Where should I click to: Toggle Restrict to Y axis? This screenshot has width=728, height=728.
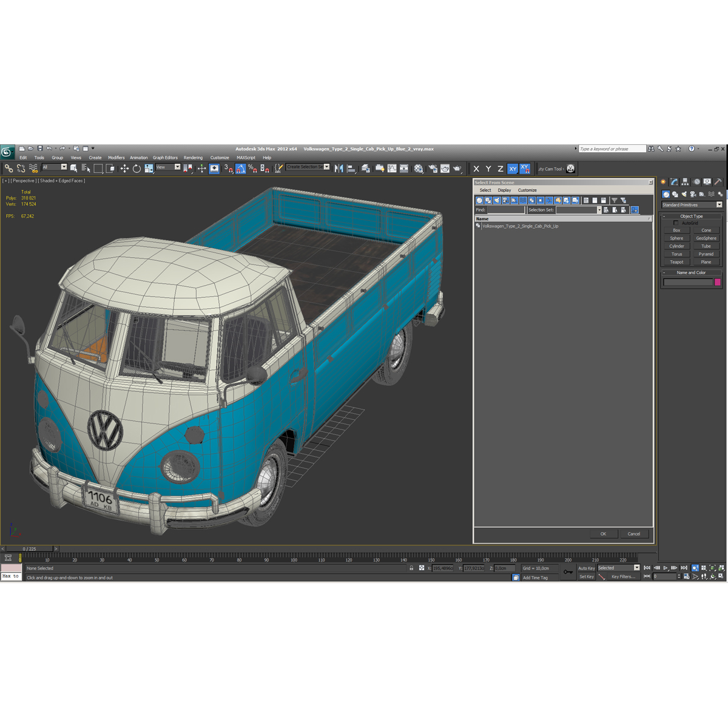tap(488, 169)
